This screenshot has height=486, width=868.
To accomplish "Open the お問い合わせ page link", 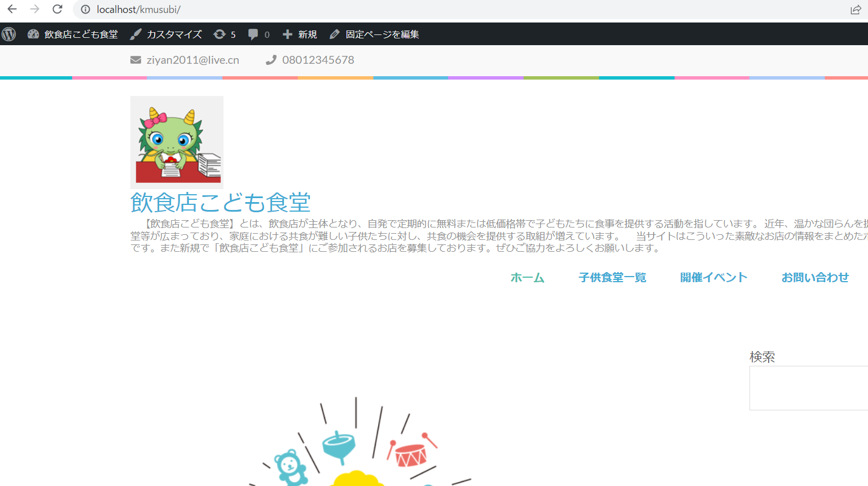I will point(815,278).
